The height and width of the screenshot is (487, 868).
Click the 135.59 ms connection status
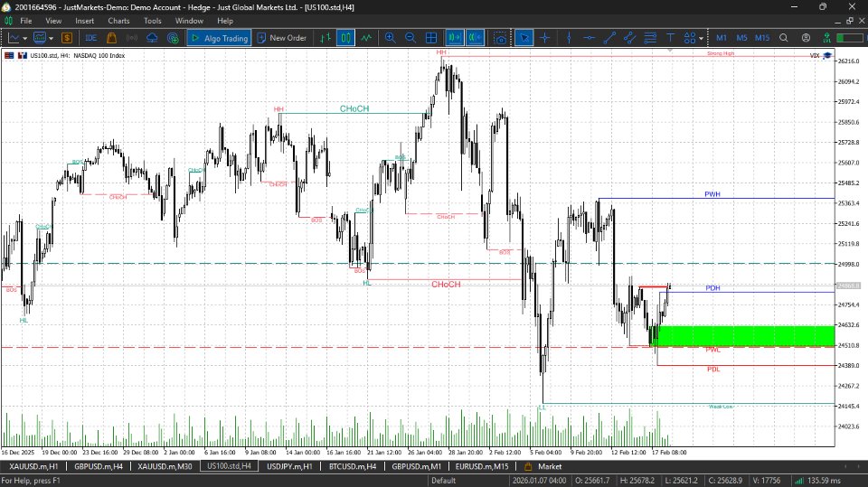[x=818, y=481]
